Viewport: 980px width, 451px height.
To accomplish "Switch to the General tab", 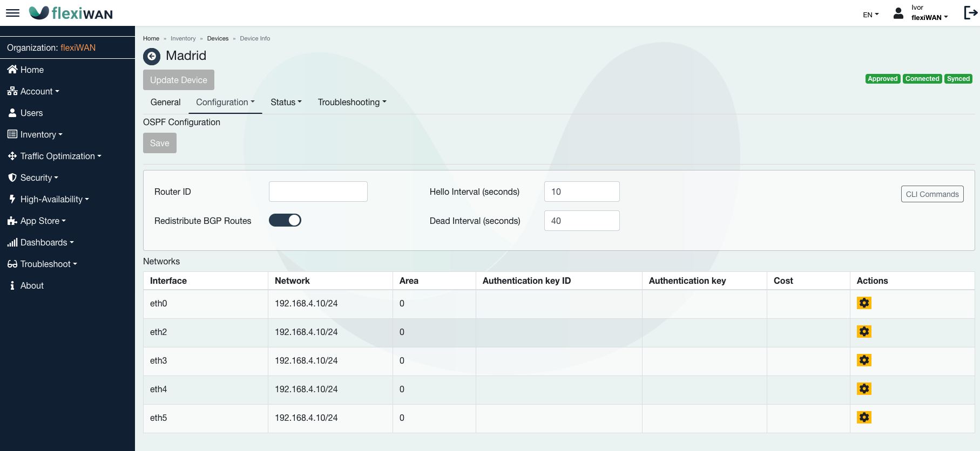I will [165, 102].
